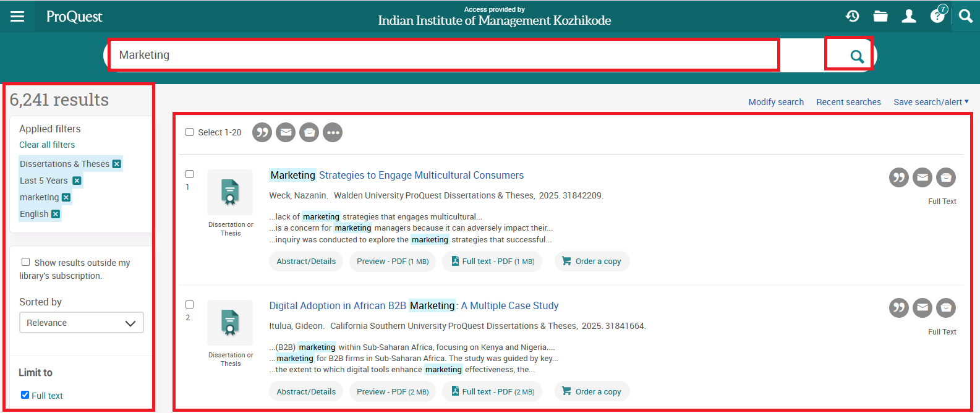Click the magnifier icon in search bar
The width and height of the screenshot is (980, 413).
pos(856,56)
